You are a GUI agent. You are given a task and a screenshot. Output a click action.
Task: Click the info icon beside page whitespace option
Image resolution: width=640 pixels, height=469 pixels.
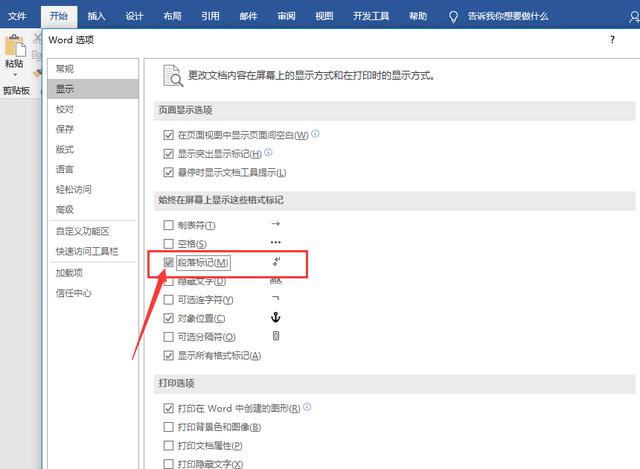click(x=316, y=133)
